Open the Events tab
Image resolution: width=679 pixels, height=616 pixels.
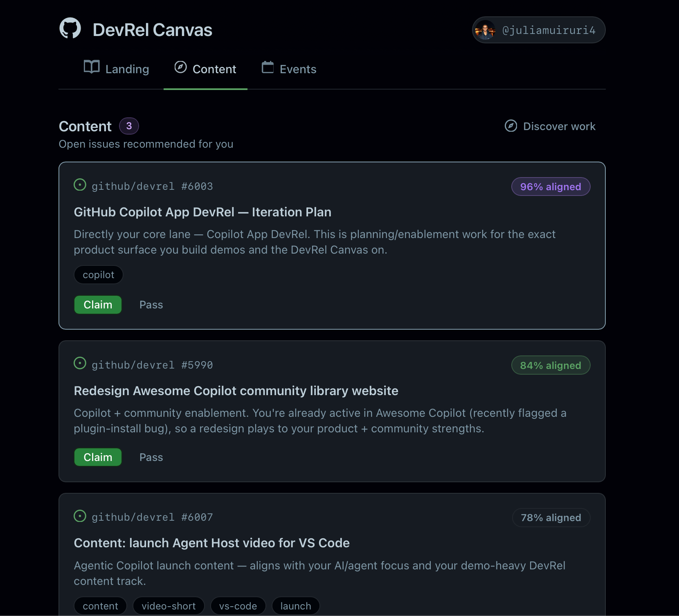point(289,69)
